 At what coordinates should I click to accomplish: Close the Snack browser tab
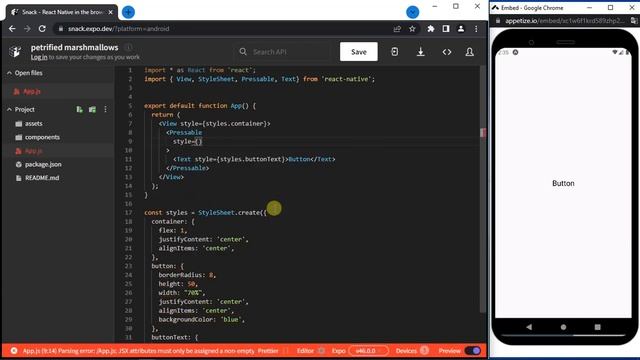(111, 12)
